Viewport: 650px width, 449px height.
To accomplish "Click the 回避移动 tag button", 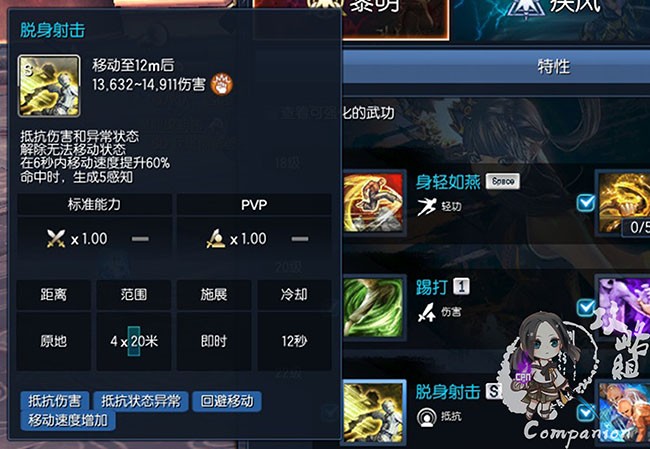I will [x=227, y=401].
